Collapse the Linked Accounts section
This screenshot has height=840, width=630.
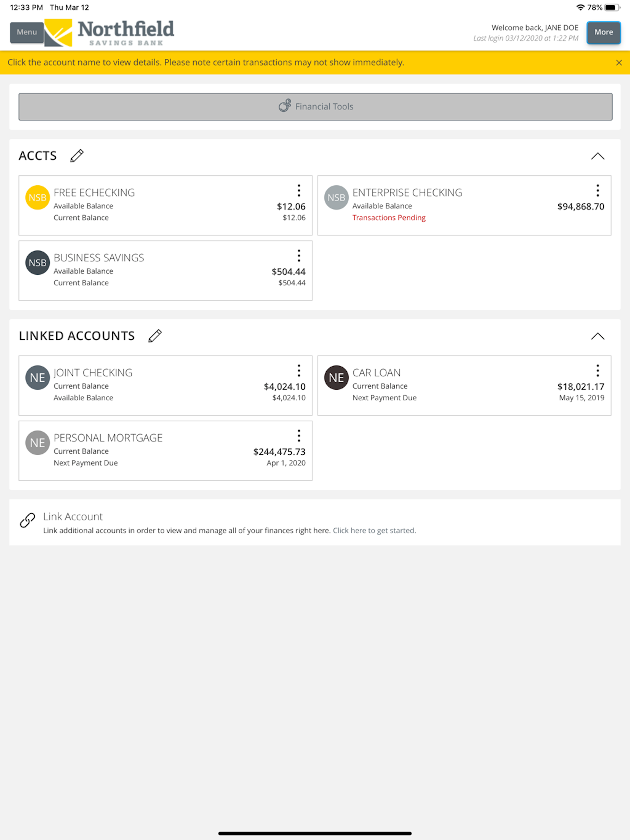click(598, 336)
